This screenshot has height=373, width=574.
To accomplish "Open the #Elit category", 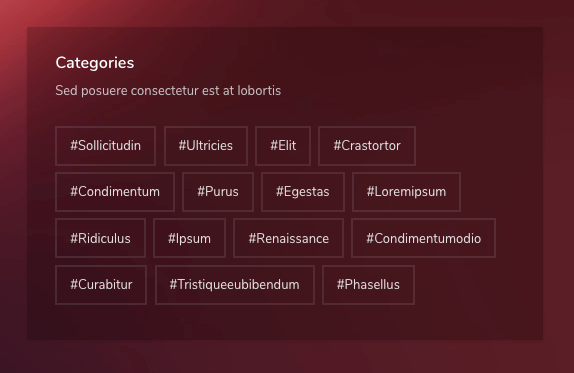I will pyautogui.click(x=283, y=146).
